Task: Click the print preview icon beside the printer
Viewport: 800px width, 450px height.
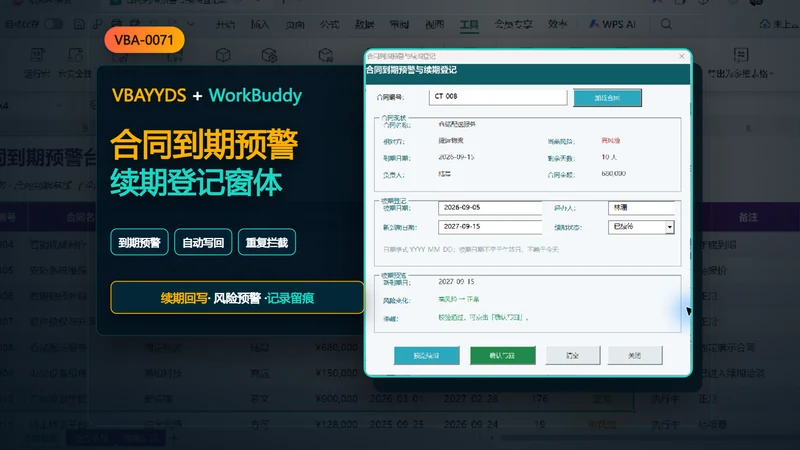Action: (135, 23)
